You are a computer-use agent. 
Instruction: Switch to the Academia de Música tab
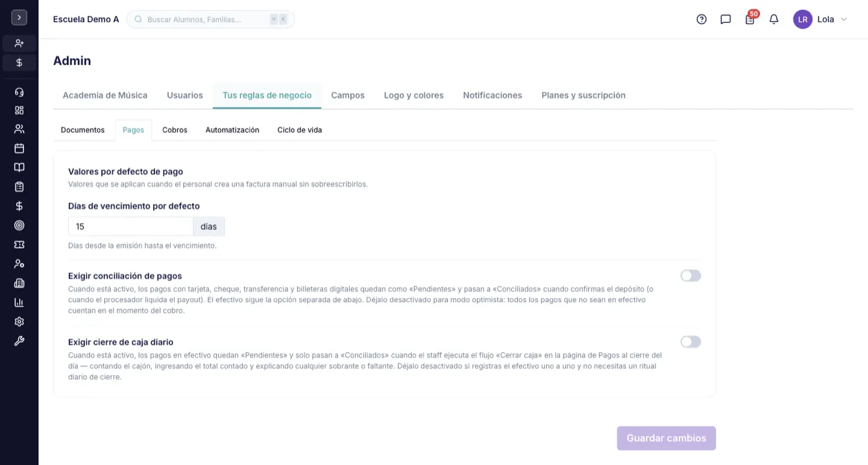(105, 95)
